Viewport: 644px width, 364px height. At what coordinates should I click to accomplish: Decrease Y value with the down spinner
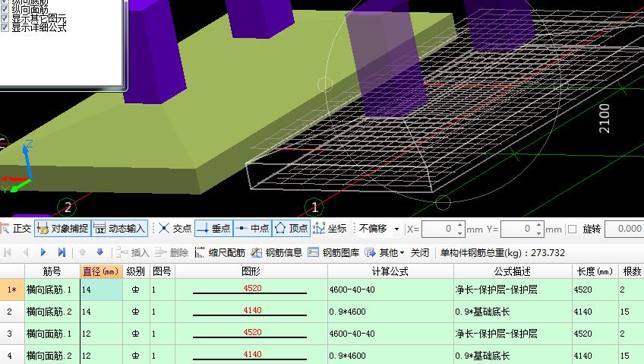[539, 233]
